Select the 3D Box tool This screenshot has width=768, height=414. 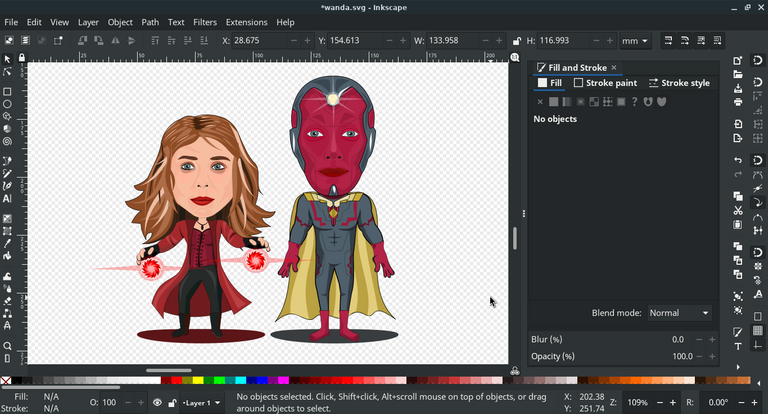[7, 129]
